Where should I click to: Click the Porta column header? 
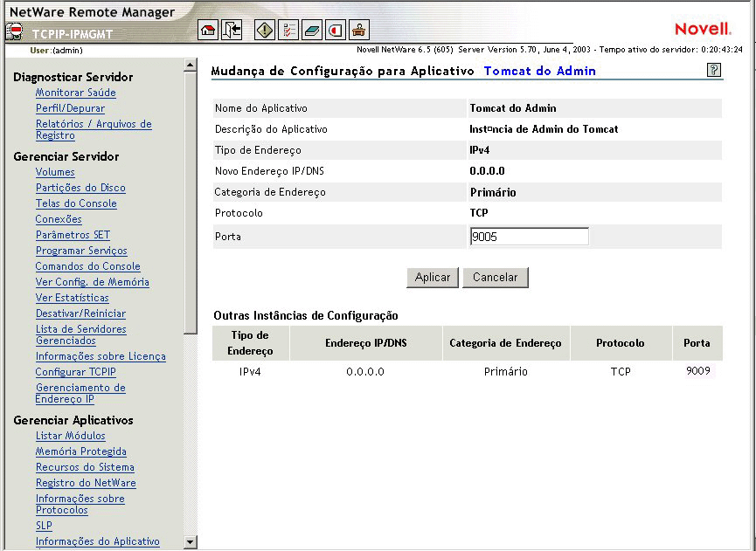(697, 343)
